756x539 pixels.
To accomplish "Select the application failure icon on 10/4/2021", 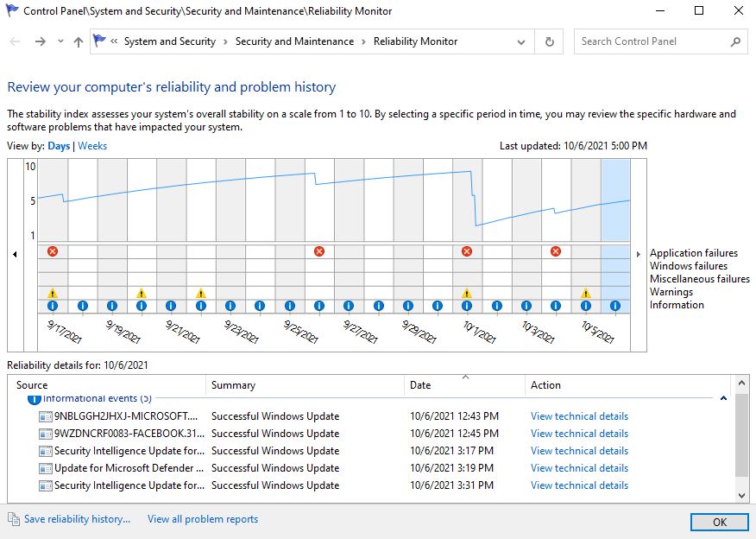I will point(556,251).
